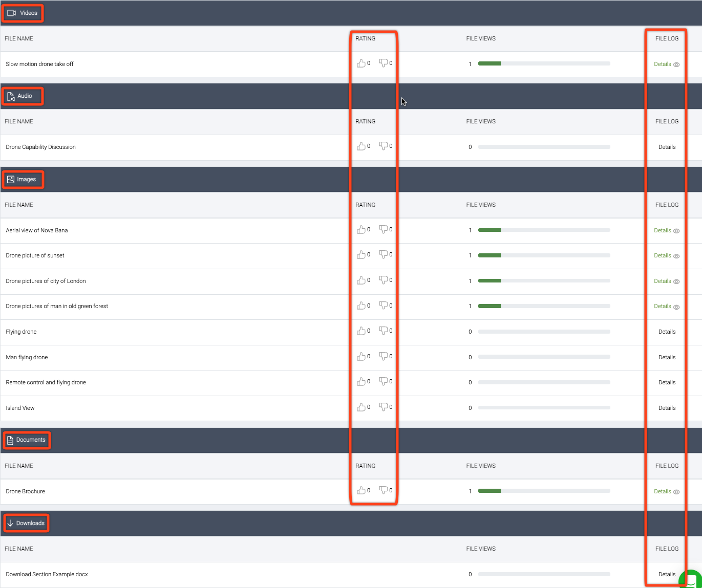Click the Remote control and flying drone file name

(x=46, y=382)
